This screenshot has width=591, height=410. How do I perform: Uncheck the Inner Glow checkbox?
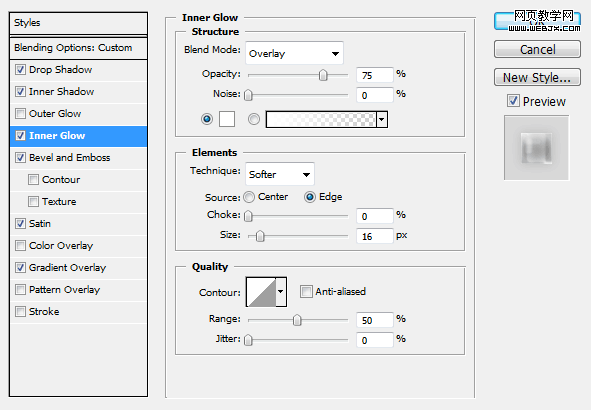20,136
